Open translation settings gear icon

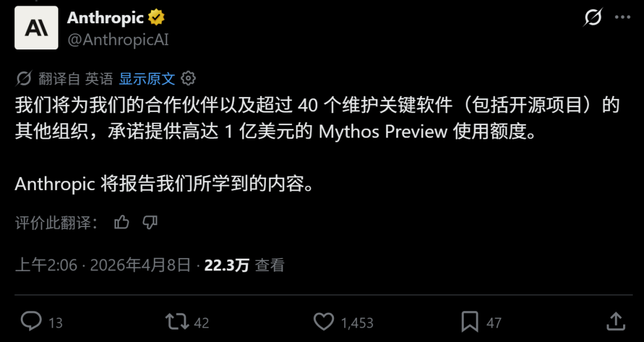188,79
